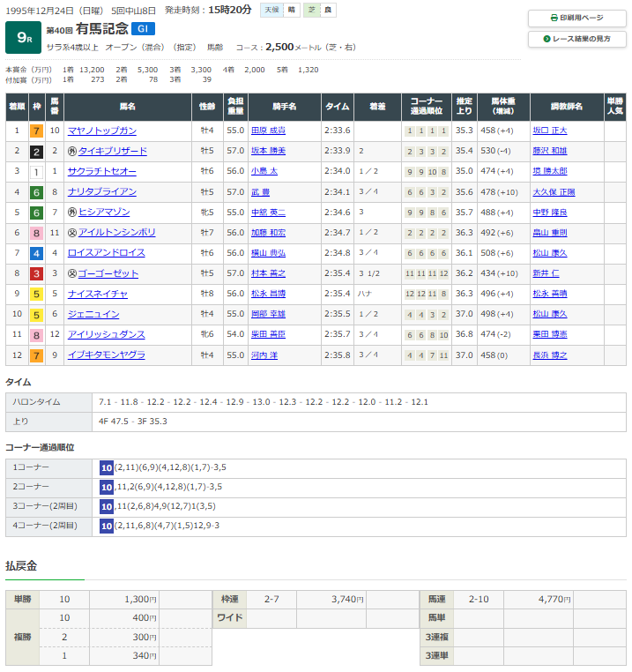Open jockey link 横山 典弘

click(x=268, y=253)
